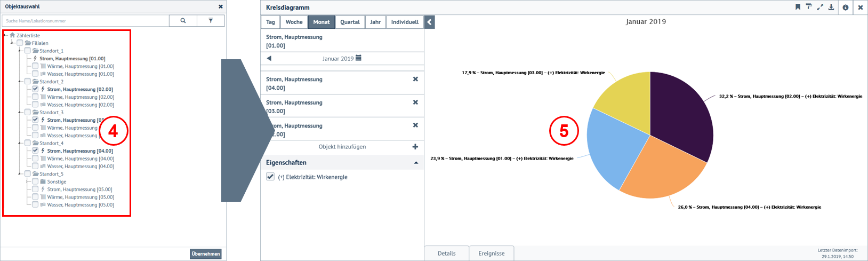This screenshot has height=261, width=868.
Task: Click the bookmark icon in Kreisdiagramm header
Action: (x=798, y=7)
